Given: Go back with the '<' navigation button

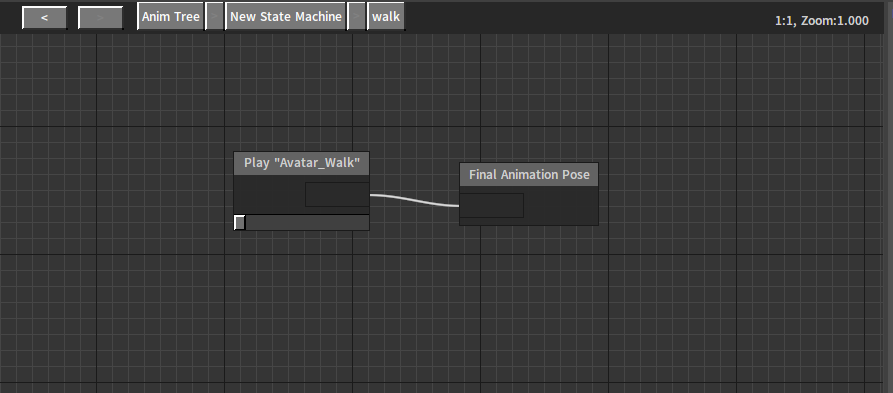Looking at the screenshot, I should (x=44, y=18).
